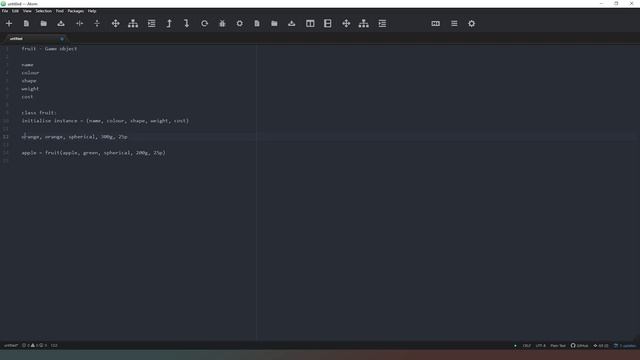The height and width of the screenshot is (360, 640).
Task: Open the File menu
Action: tap(5, 11)
